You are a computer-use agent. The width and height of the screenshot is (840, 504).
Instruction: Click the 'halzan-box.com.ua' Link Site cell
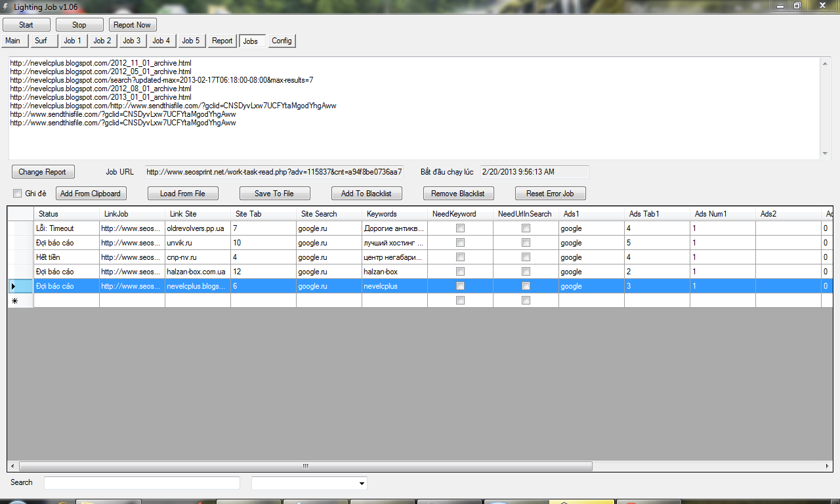(198, 272)
